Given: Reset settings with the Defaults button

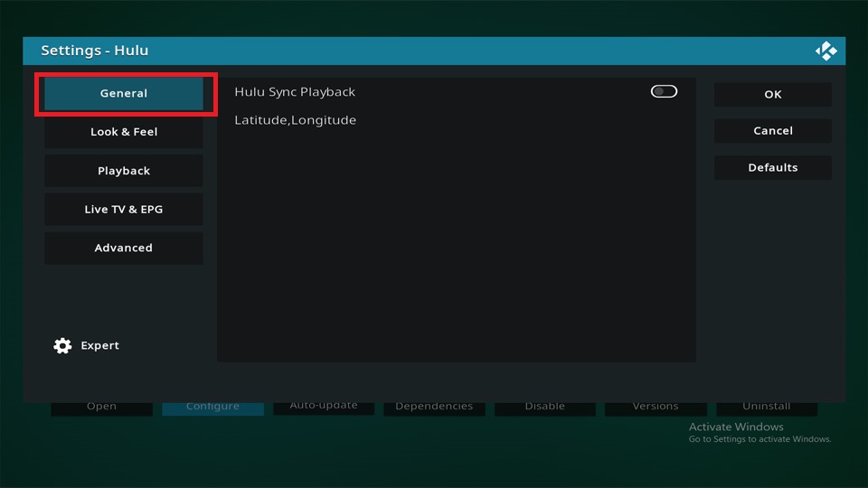Looking at the screenshot, I should (773, 168).
